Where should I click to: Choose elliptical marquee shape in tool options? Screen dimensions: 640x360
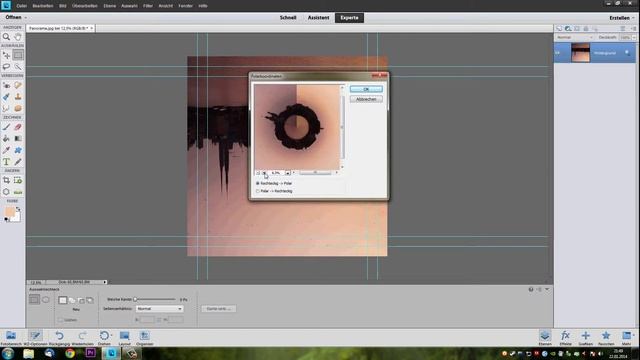[46, 300]
